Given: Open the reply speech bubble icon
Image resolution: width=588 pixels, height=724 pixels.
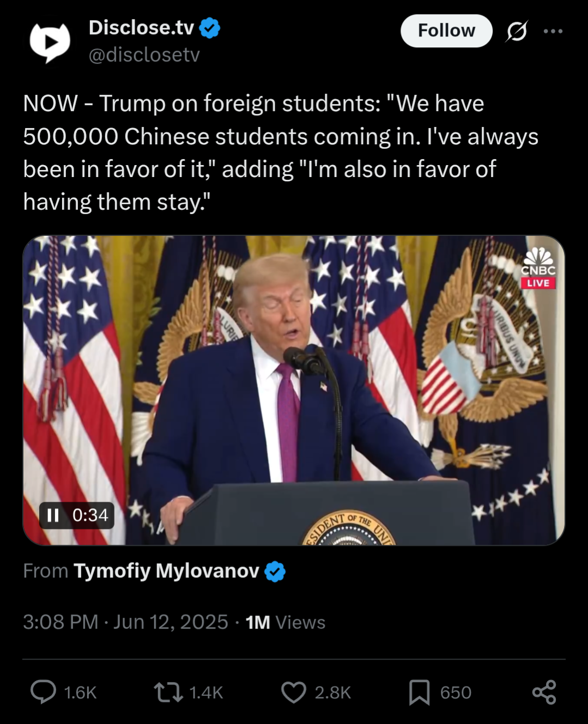Looking at the screenshot, I should tap(43, 692).
